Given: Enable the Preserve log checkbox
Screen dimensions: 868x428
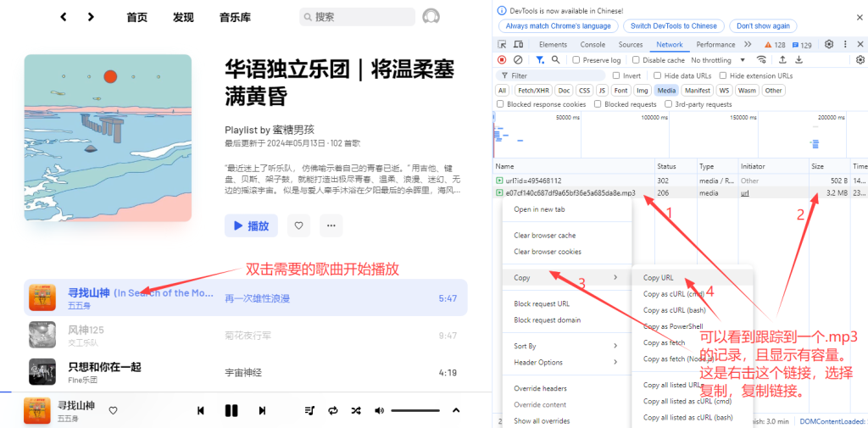Looking at the screenshot, I should point(577,60).
